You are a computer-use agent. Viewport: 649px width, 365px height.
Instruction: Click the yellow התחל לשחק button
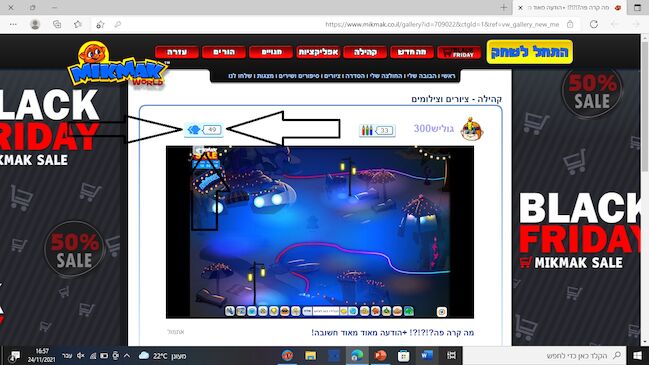530,52
